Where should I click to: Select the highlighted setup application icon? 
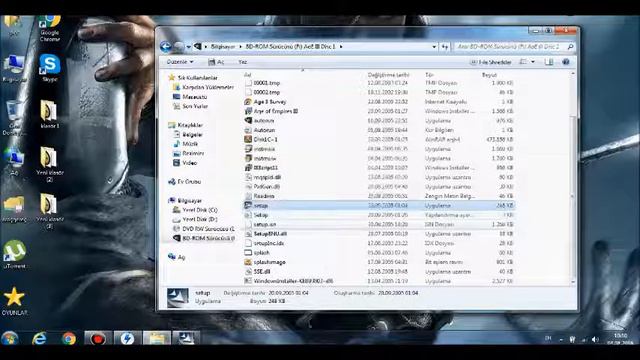pyautogui.click(x=248, y=205)
